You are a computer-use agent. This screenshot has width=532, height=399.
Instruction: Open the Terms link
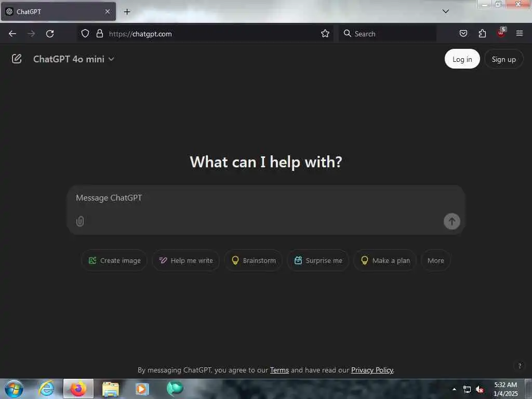click(x=279, y=370)
